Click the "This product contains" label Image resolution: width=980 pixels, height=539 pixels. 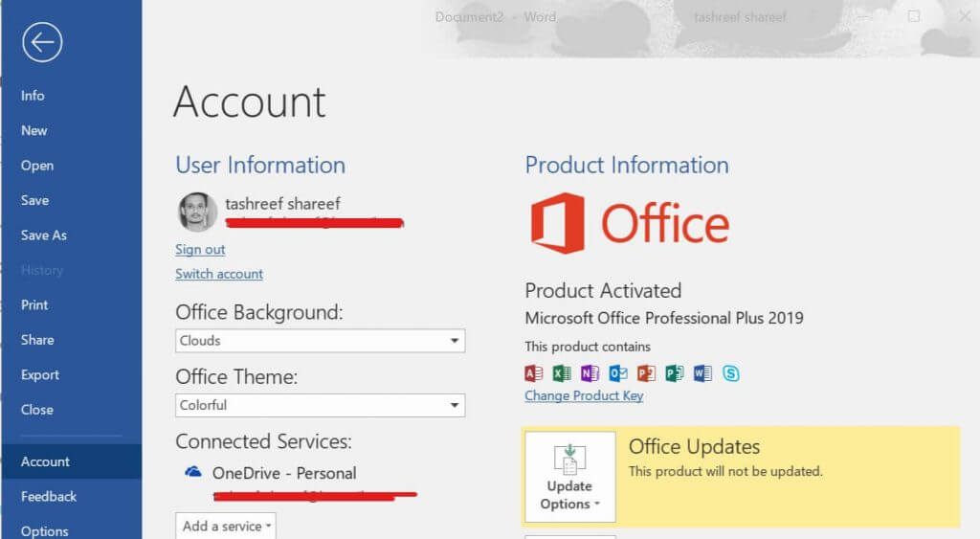[x=588, y=347]
